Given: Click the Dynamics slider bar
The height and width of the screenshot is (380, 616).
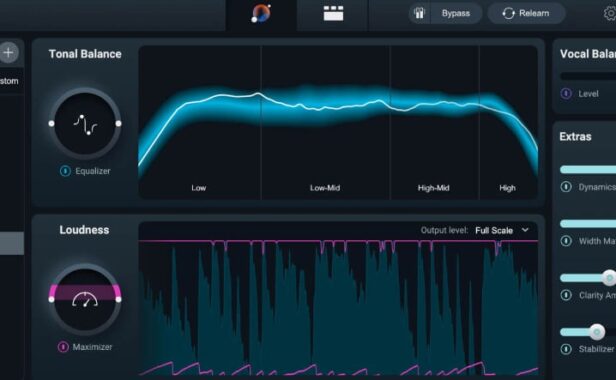Looking at the screenshot, I should click(588, 169).
